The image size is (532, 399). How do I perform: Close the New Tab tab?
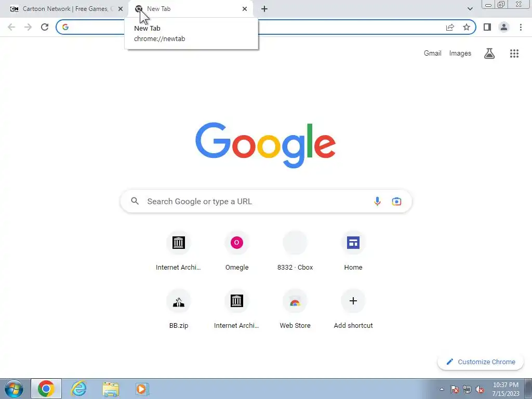click(x=245, y=9)
